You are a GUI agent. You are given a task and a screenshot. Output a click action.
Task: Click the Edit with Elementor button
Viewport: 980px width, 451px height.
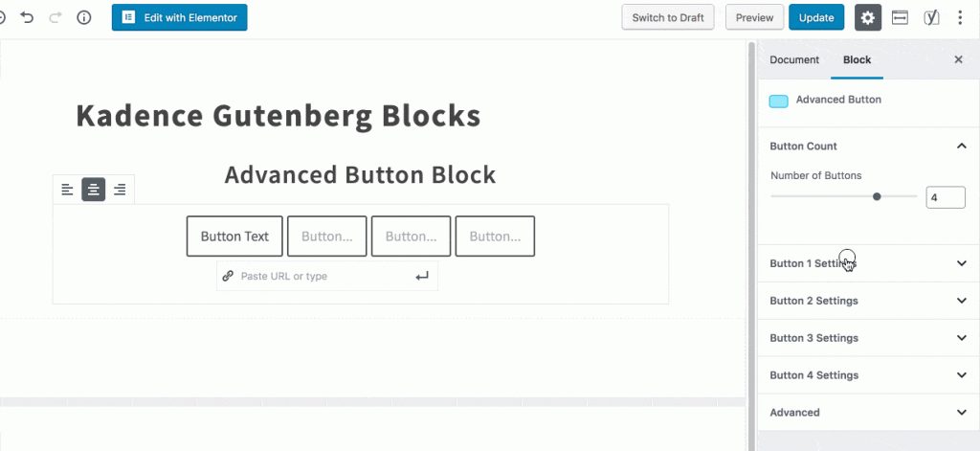(x=179, y=17)
